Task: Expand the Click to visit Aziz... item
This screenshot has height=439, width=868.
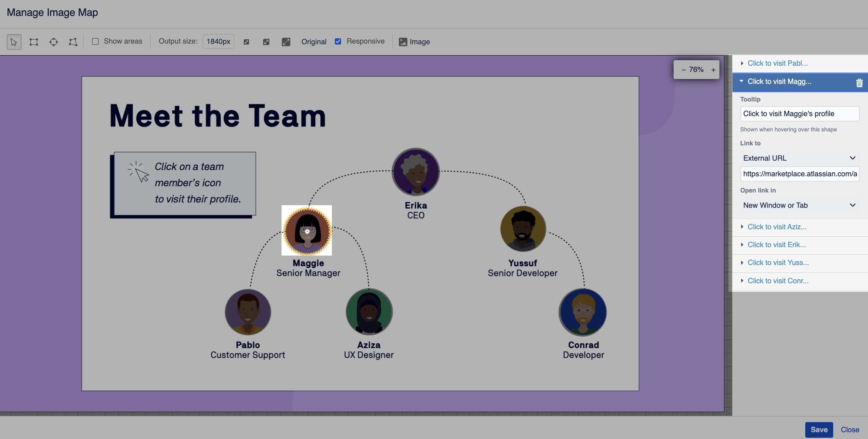Action: [800, 227]
